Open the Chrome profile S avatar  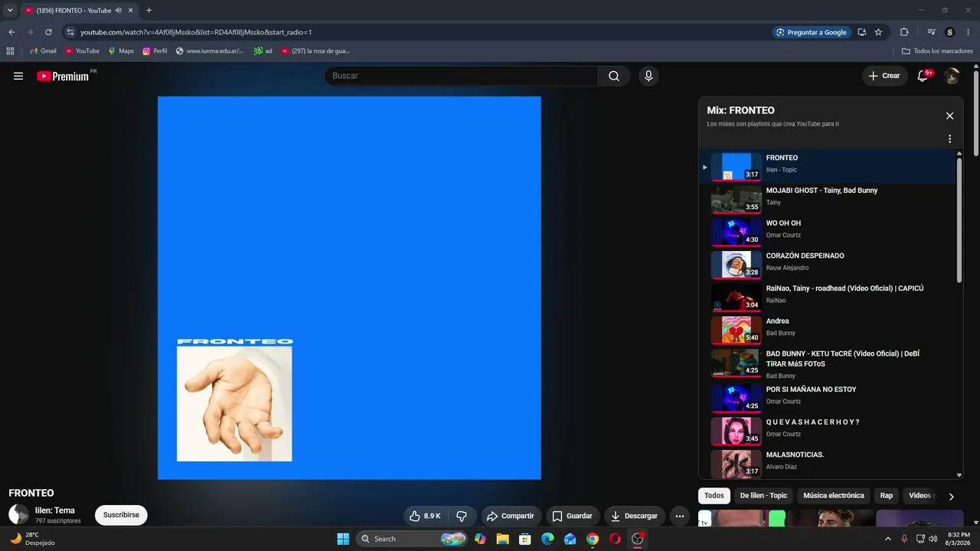pyautogui.click(x=950, y=32)
